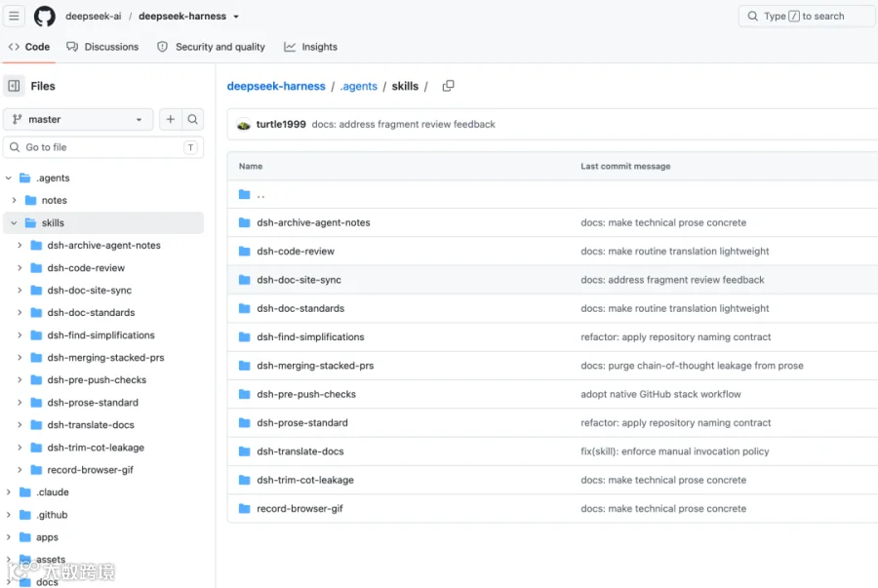Select dsh-find-simplifications in sidebar tree
Viewport: 878px width, 588px height.
(100, 335)
